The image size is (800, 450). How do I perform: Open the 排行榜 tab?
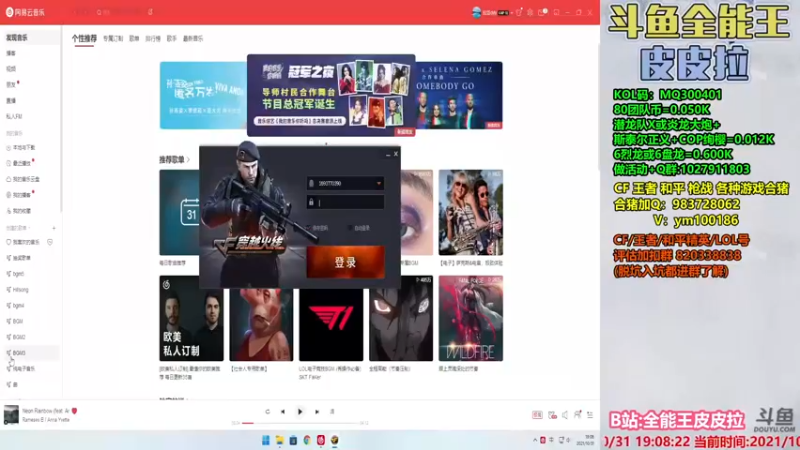153,39
